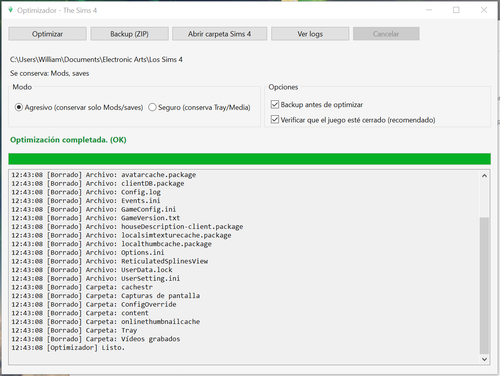Click log line Config.log
Viewport: 500px width, 376px height.
tap(86, 192)
